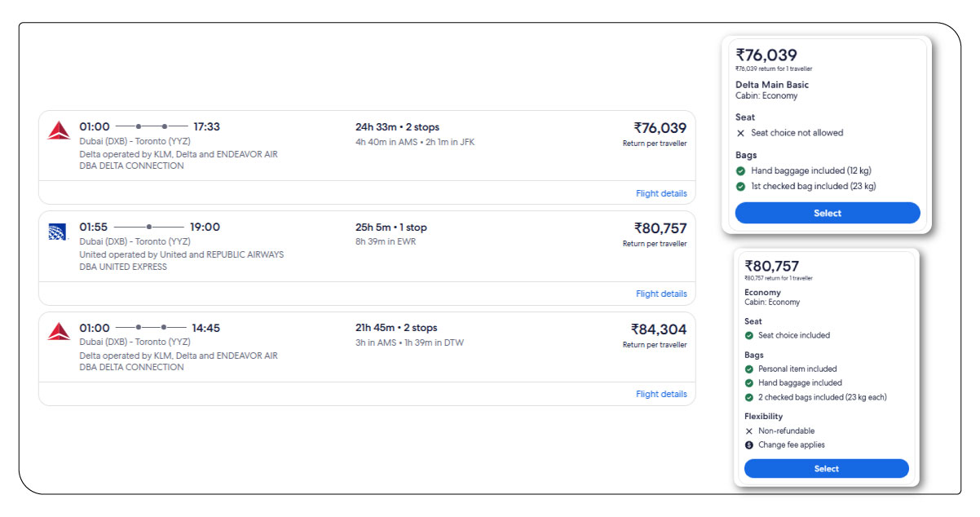Viewport: 980px width, 517px height.
Task: Click checkmark next to Hand baggage included (12 kg)
Action: pos(740,171)
